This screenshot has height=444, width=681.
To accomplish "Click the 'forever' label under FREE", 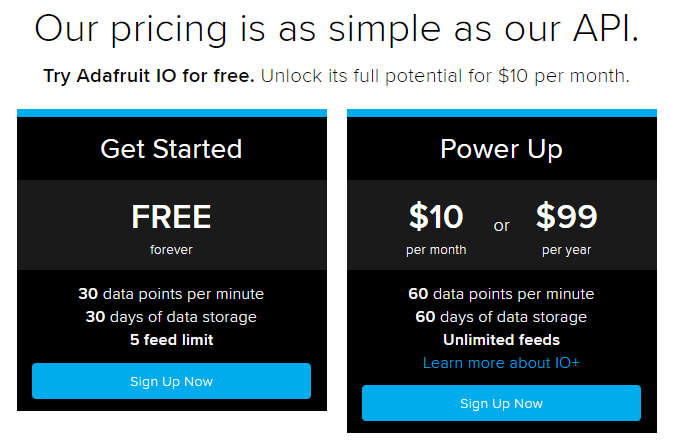I will click(x=171, y=250).
